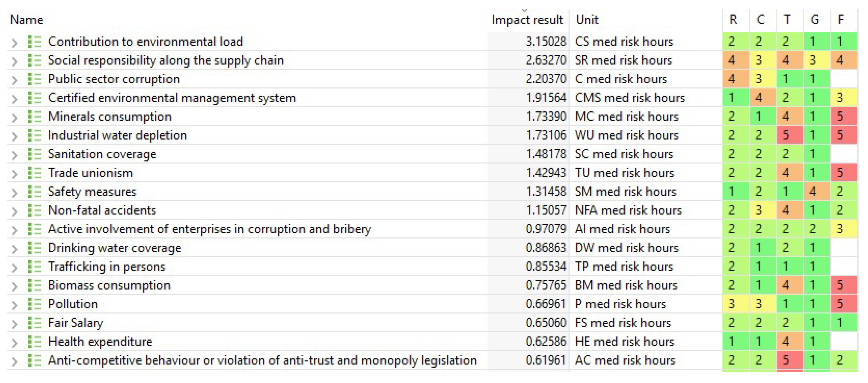Click the R column header

tap(733, 19)
